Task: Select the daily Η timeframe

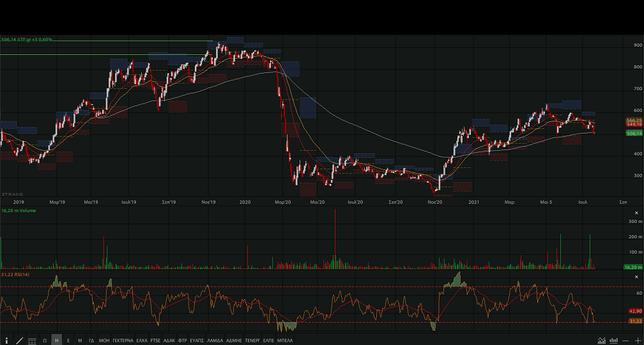Action: [57, 341]
